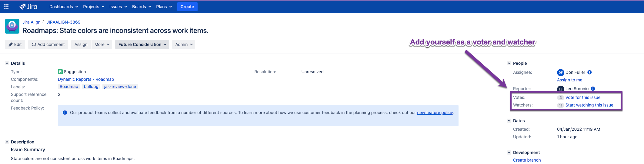Open the Dashboards menu

(x=64, y=7)
